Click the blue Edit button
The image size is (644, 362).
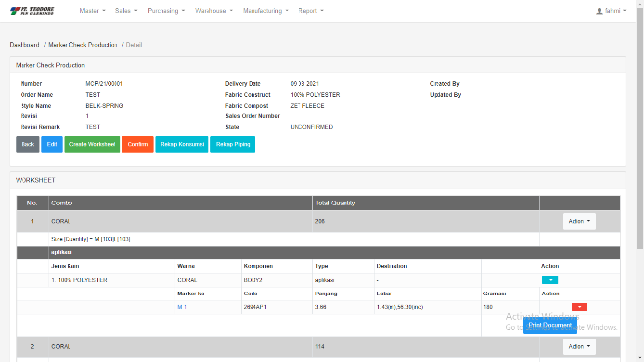coord(52,144)
